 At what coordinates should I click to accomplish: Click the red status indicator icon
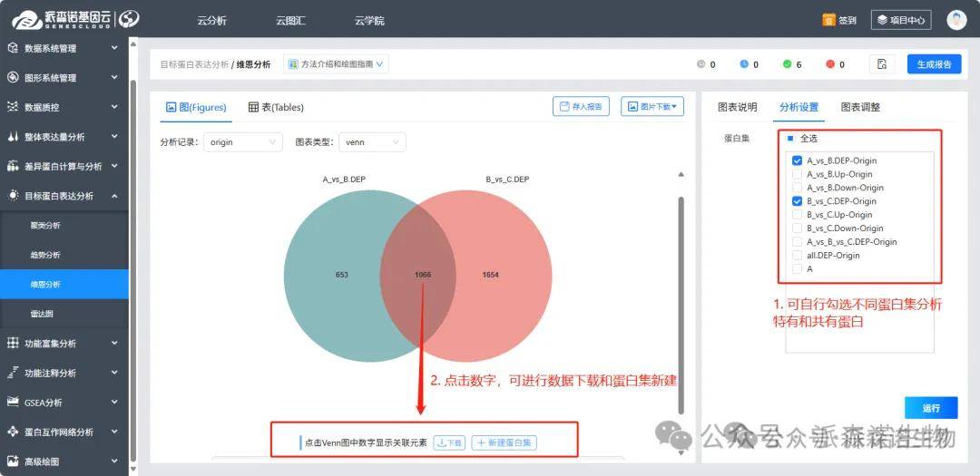pos(829,64)
